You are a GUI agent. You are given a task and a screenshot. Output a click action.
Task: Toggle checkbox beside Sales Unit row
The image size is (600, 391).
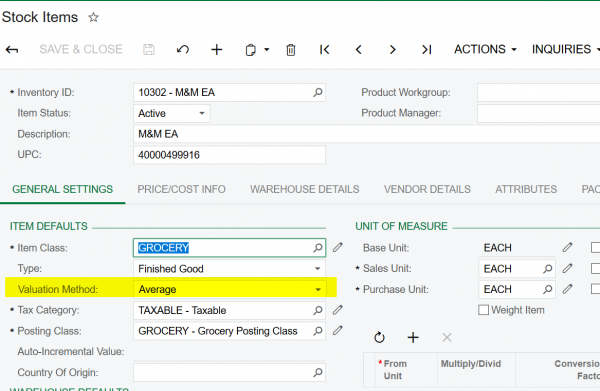(x=595, y=269)
